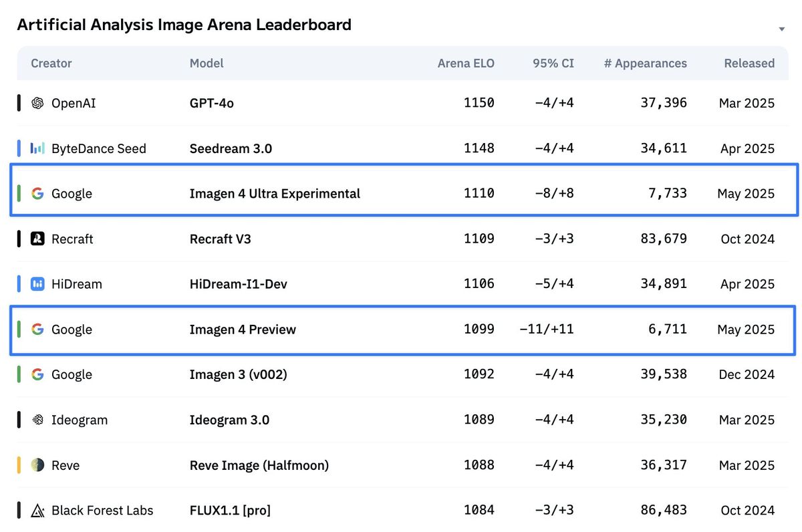802x532 pixels.
Task: Sort by the Released column header
Action: coord(749,63)
